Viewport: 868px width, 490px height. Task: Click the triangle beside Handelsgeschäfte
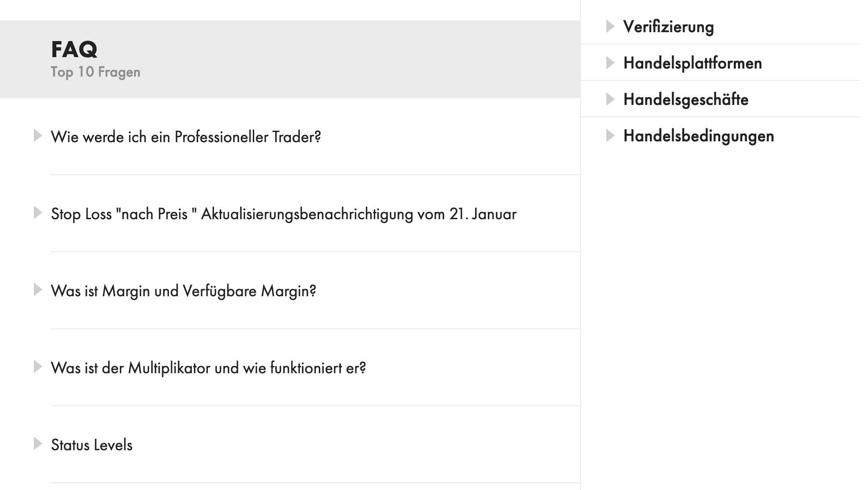610,99
